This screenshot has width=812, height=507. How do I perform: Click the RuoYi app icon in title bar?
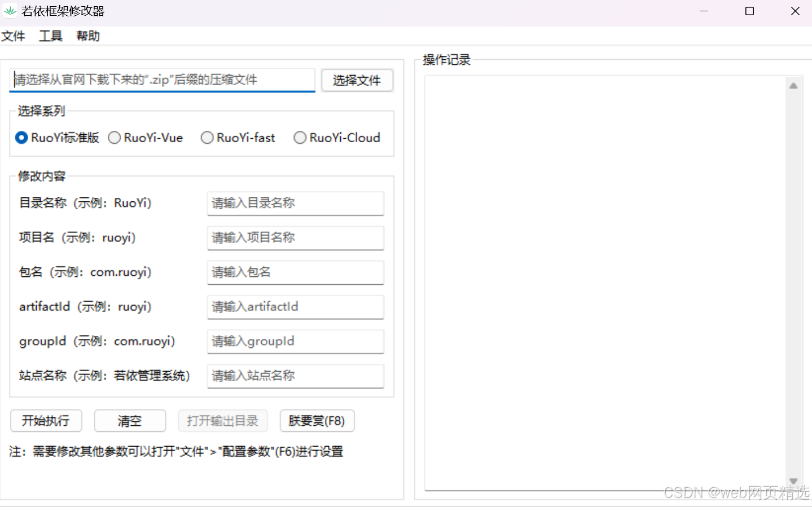pyautogui.click(x=10, y=11)
